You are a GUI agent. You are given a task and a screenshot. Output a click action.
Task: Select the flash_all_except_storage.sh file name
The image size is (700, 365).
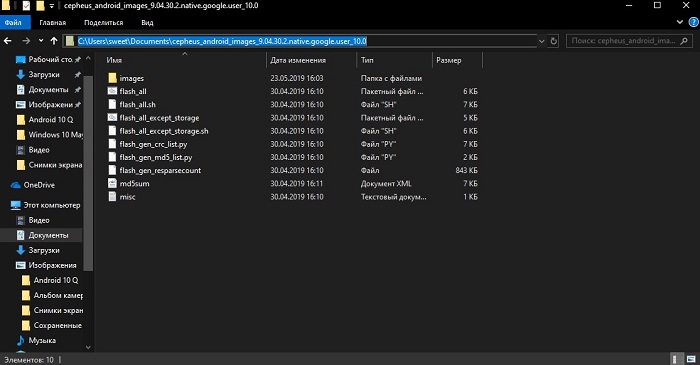(163, 131)
